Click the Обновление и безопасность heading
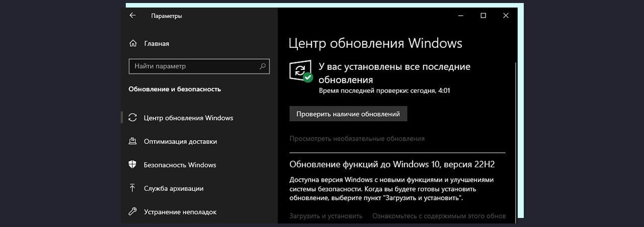This screenshot has height=227, width=644. 175,89
